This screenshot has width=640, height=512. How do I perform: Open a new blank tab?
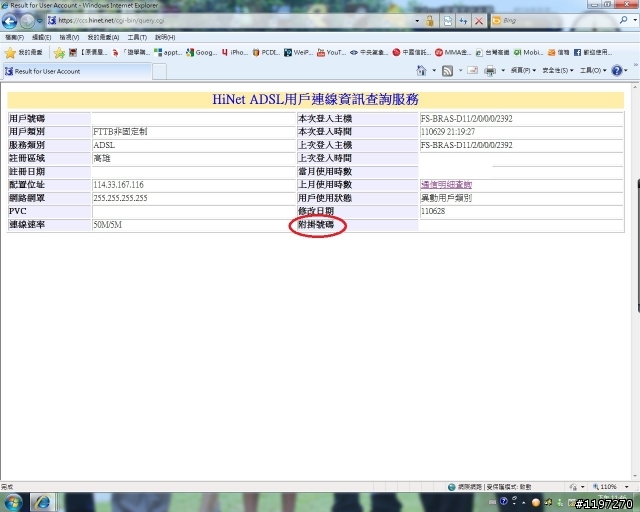point(160,71)
